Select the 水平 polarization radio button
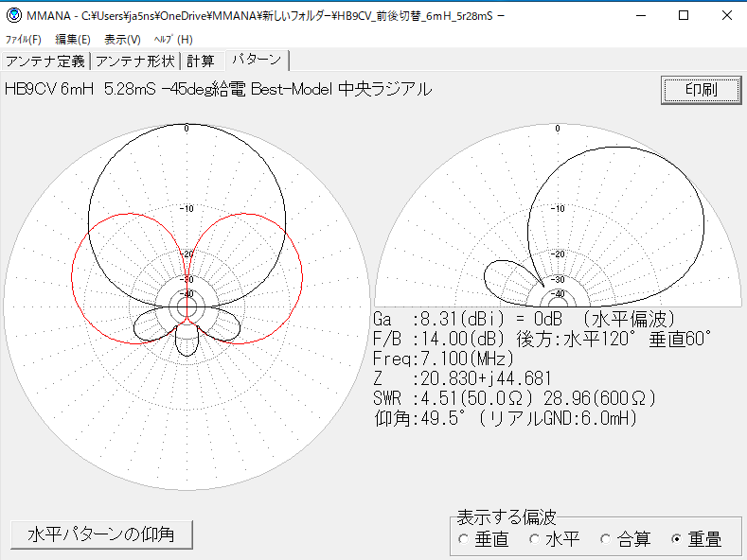The image size is (747, 560). [x=555, y=539]
